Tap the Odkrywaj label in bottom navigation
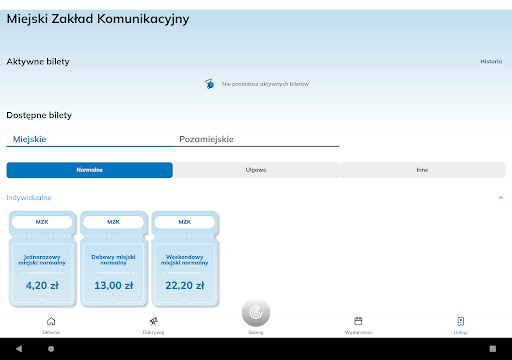The image size is (512, 360). coord(153,332)
